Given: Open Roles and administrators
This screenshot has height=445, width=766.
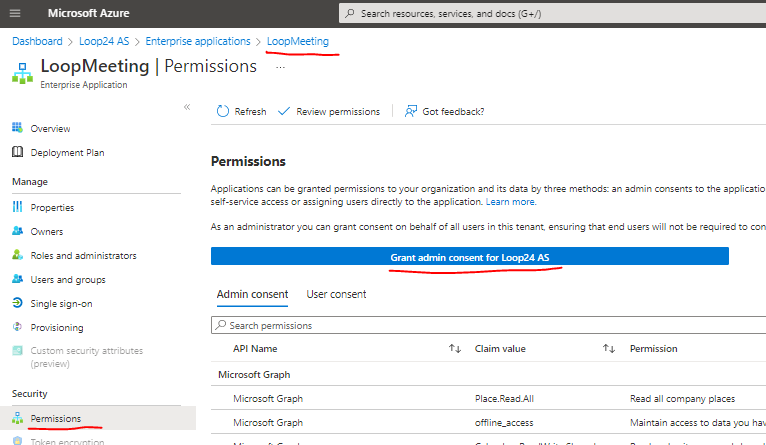Looking at the screenshot, I should [84, 255].
